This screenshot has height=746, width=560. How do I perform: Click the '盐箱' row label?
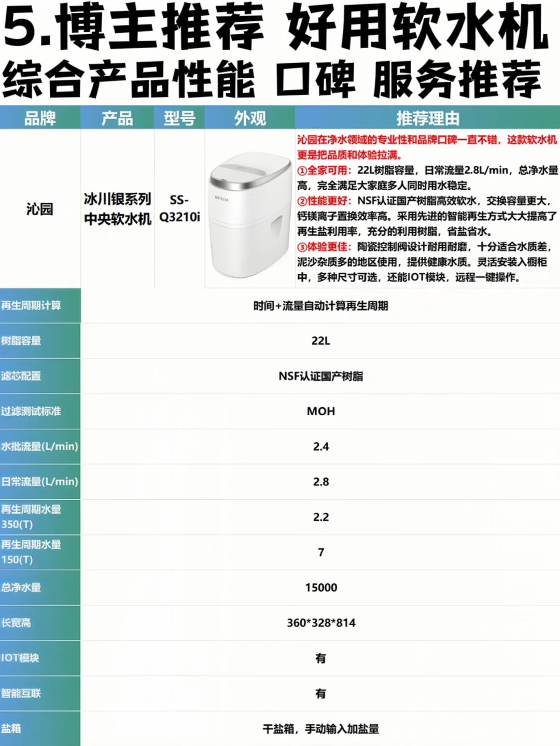pos(11,728)
